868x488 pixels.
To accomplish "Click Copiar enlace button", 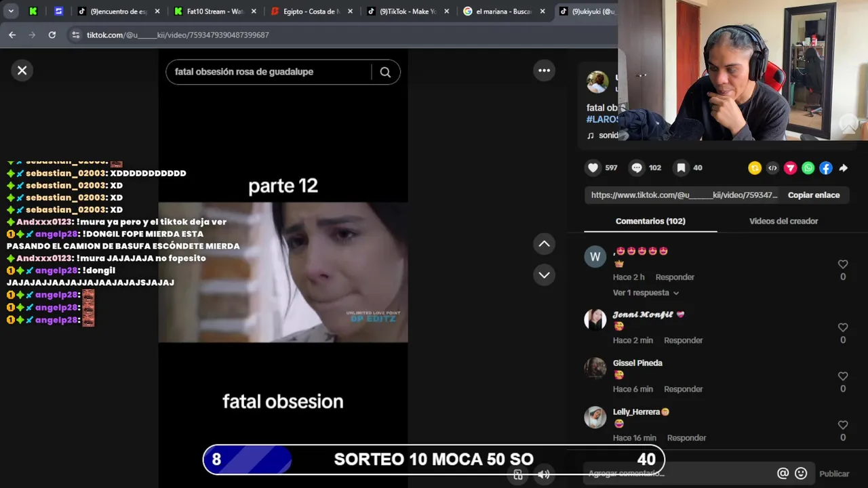I will (x=814, y=195).
